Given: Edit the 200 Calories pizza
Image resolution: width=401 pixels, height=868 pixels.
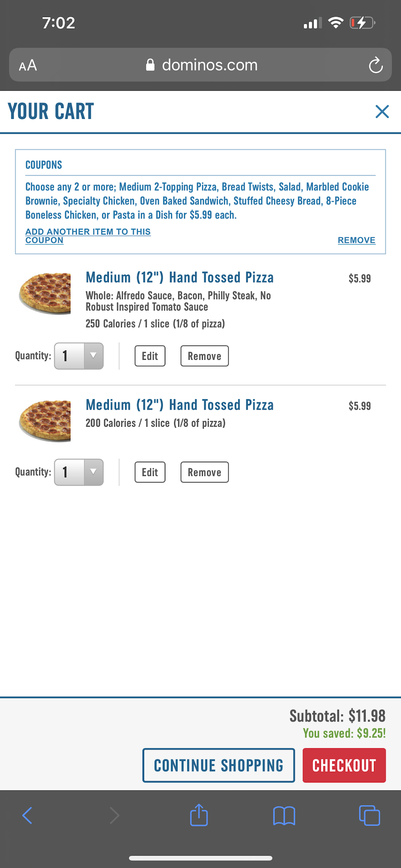Looking at the screenshot, I should [150, 472].
